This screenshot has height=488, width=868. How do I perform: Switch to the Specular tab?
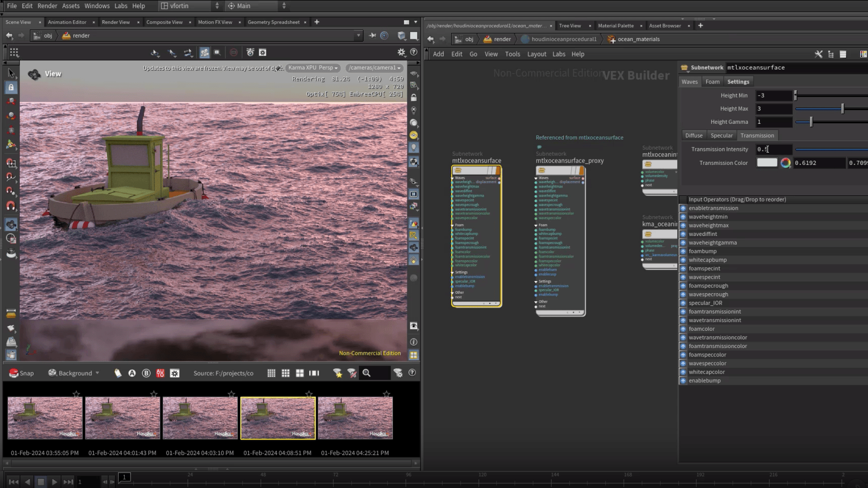(721, 136)
